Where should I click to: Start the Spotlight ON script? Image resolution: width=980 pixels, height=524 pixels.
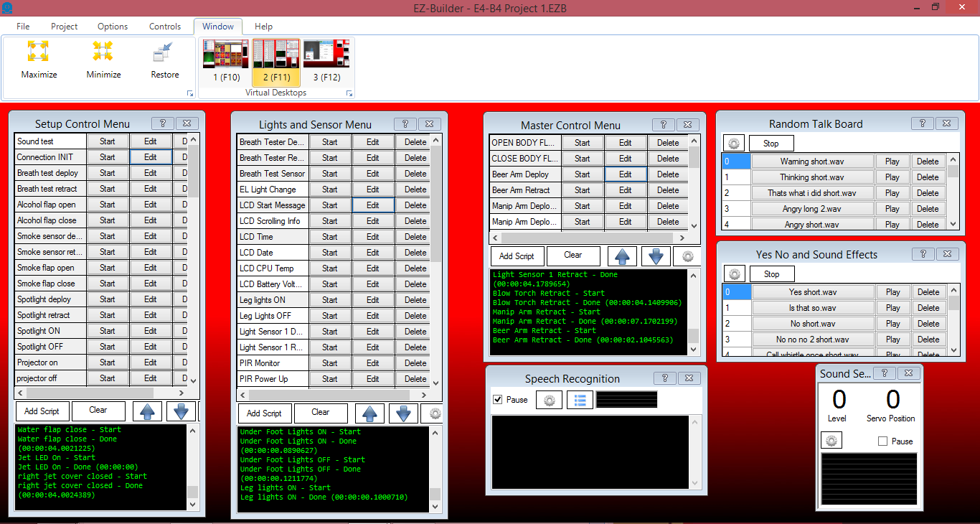(108, 331)
